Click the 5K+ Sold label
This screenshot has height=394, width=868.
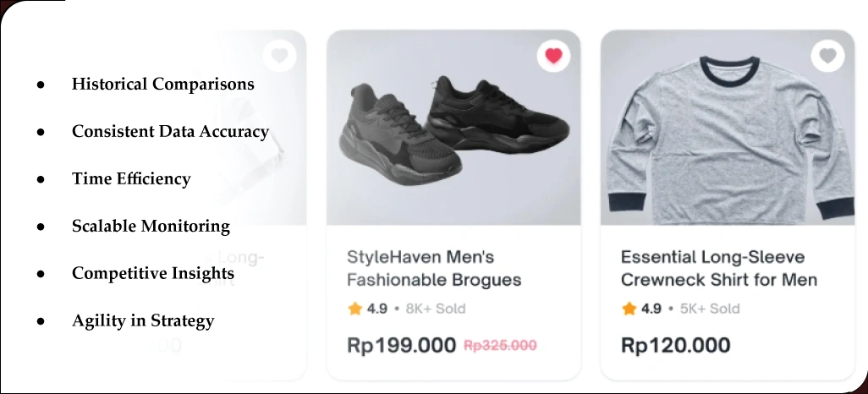[x=710, y=309]
